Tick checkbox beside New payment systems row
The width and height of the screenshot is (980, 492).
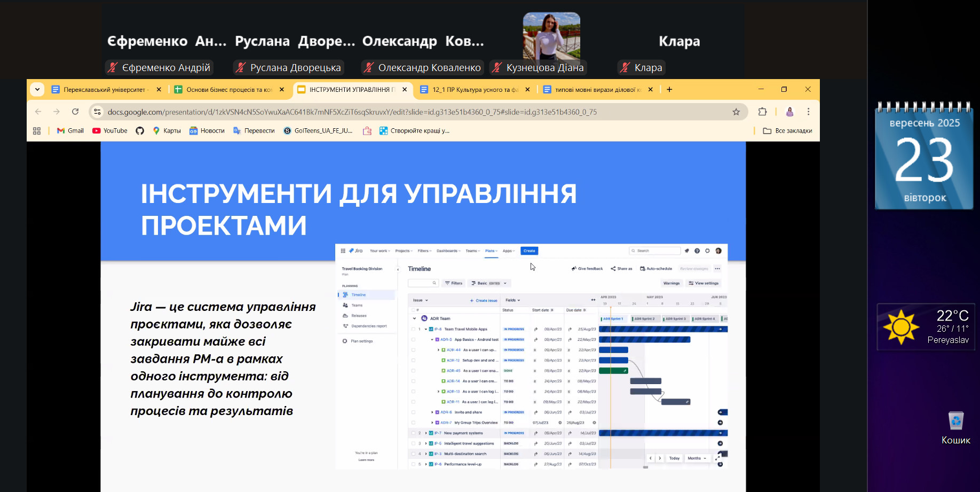click(x=413, y=433)
